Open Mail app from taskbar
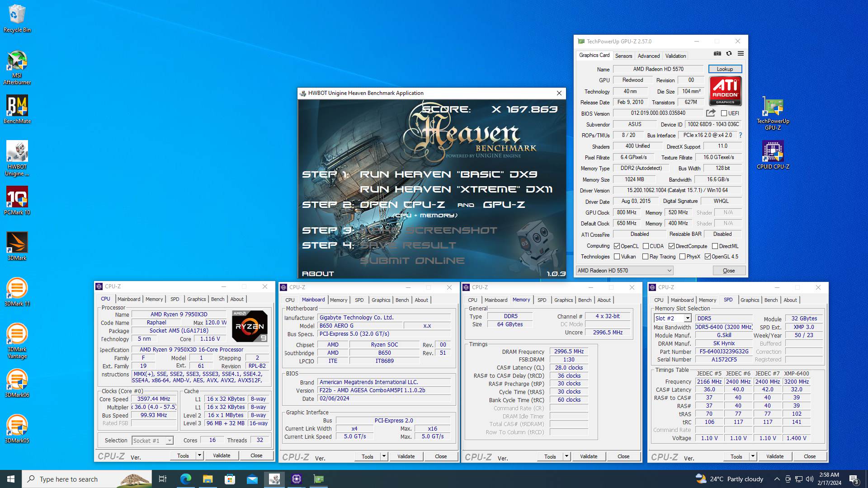868x488 pixels. coord(252,479)
